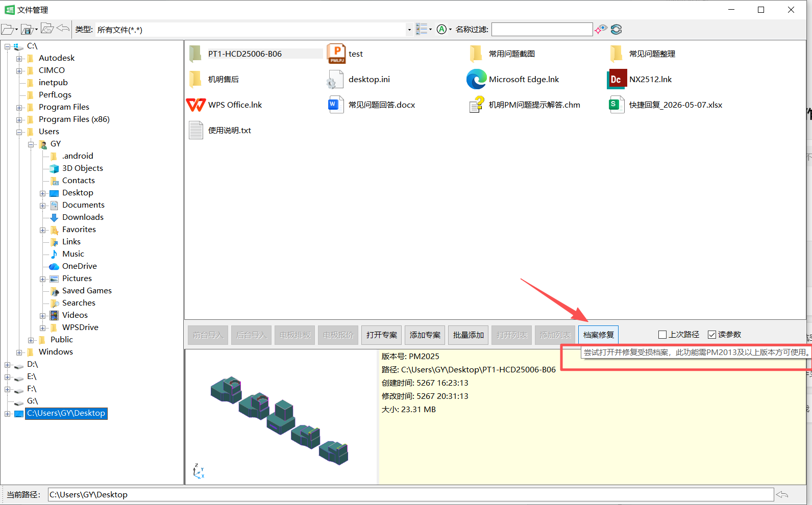The width and height of the screenshot is (812, 505).
Task: Expand the CIMCO folder node
Action: [19, 71]
